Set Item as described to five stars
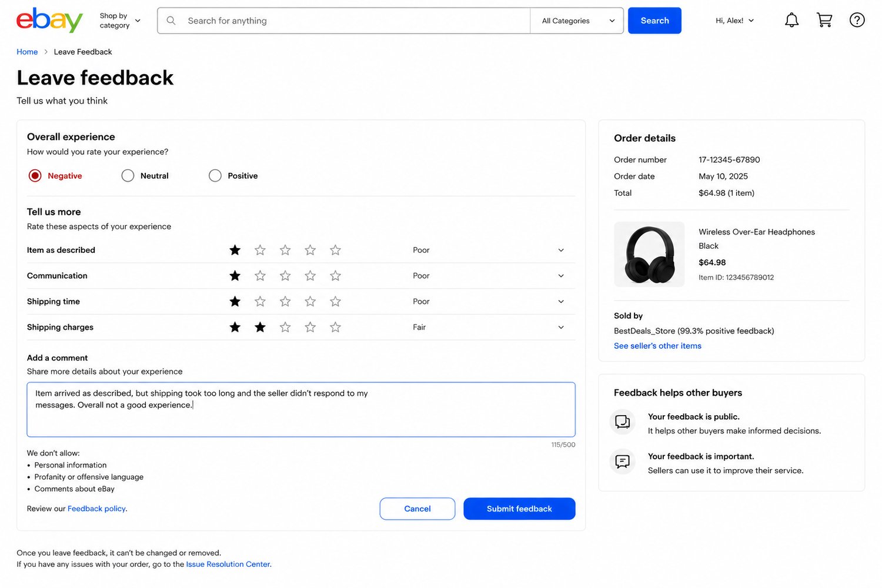This screenshot has width=882, height=588. coord(335,250)
